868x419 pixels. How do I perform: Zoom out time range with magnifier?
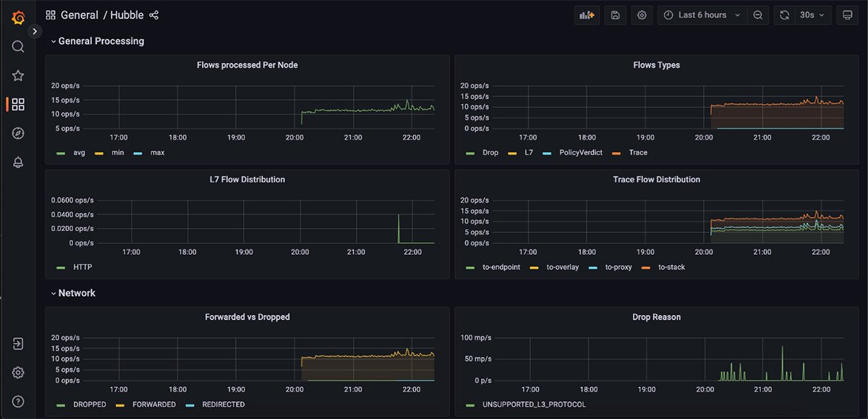pyautogui.click(x=757, y=15)
